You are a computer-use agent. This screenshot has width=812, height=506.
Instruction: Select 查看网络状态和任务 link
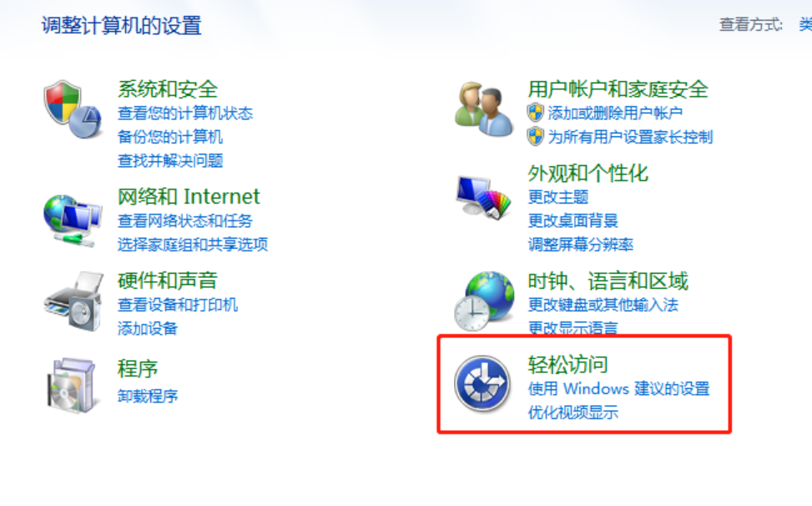pos(185,220)
